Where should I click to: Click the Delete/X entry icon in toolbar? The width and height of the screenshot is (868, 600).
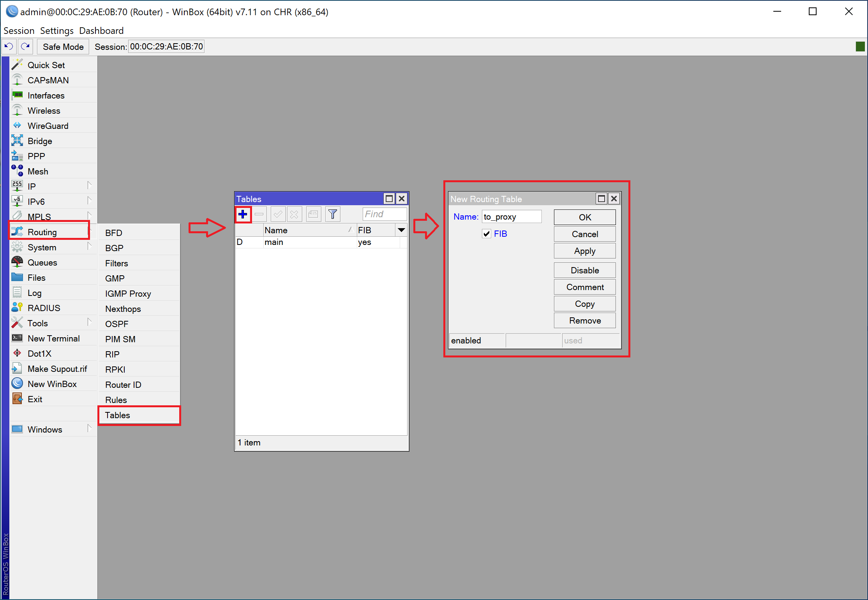coord(295,215)
